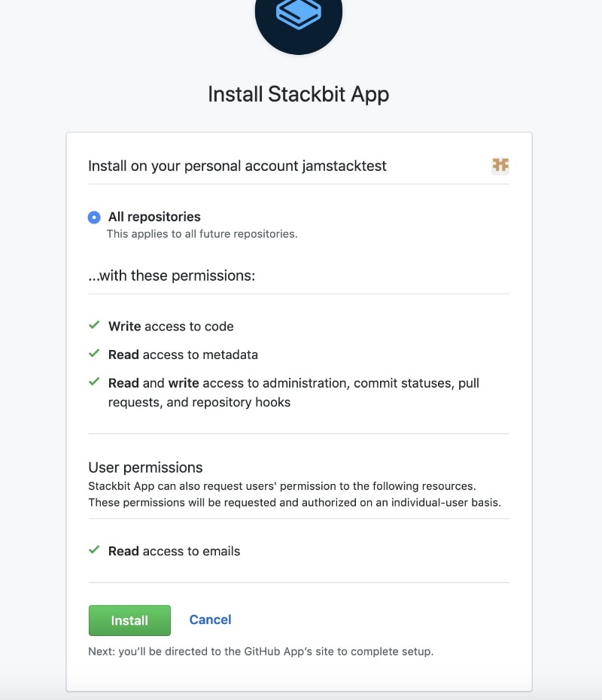
Task: Click the checkmark beside "Read access to metadata"
Action: [93, 354]
